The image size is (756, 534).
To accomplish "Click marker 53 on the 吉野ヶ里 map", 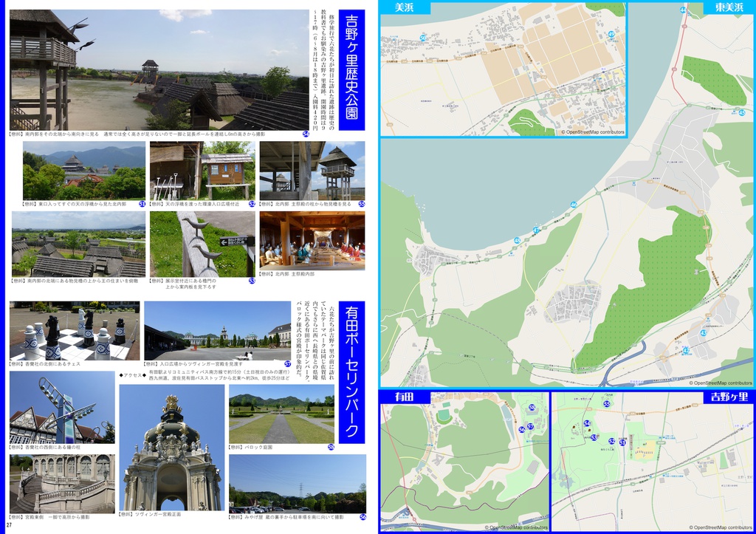I will click(x=594, y=437).
